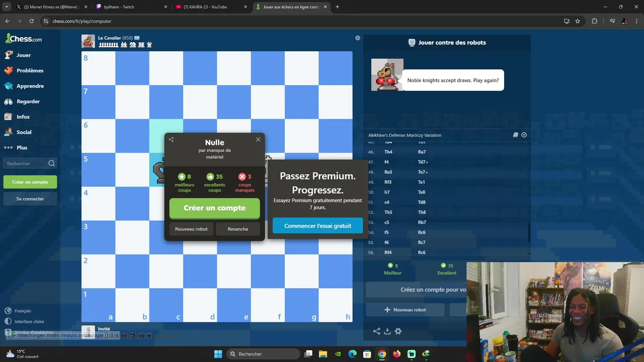The height and width of the screenshot is (362, 644).
Task: Click share icon under the move list
Action: 376,331
